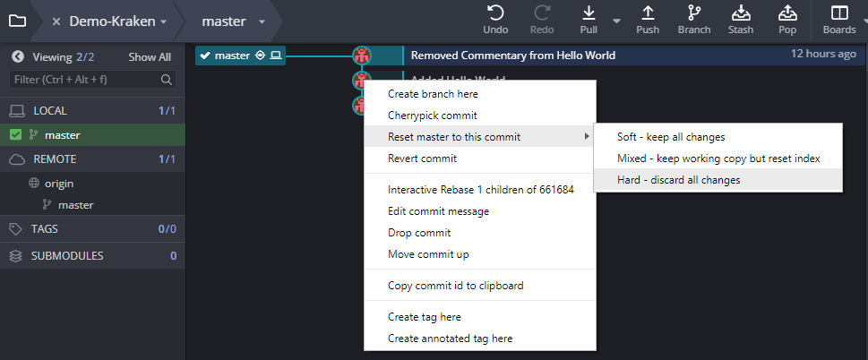Select the second commit avatar in the graph
868x360 pixels.
click(362, 81)
